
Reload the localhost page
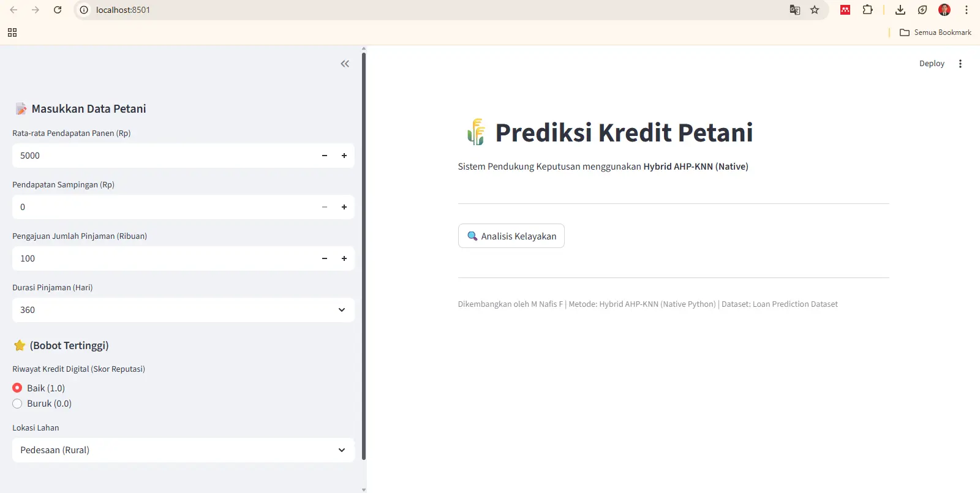click(x=58, y=10)
